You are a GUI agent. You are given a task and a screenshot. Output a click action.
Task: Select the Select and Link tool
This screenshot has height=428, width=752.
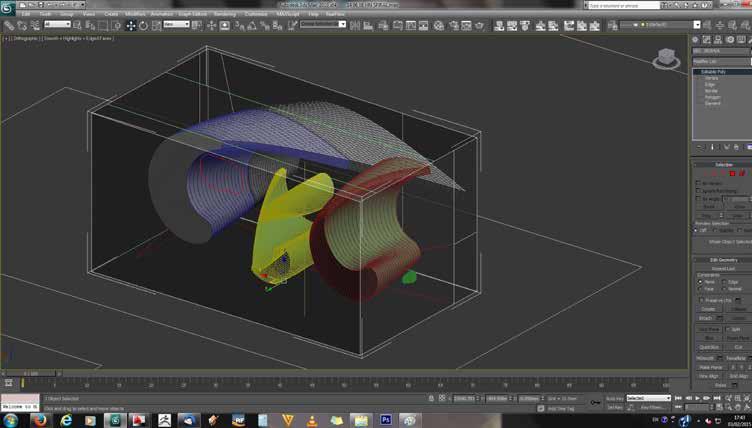[x=9, y=25]
